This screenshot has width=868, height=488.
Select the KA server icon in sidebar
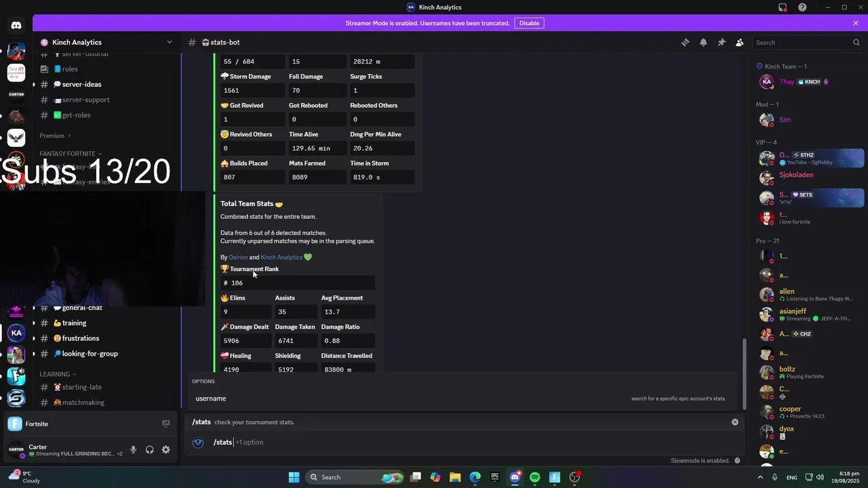pyautogui.click(x=16, y=333)
